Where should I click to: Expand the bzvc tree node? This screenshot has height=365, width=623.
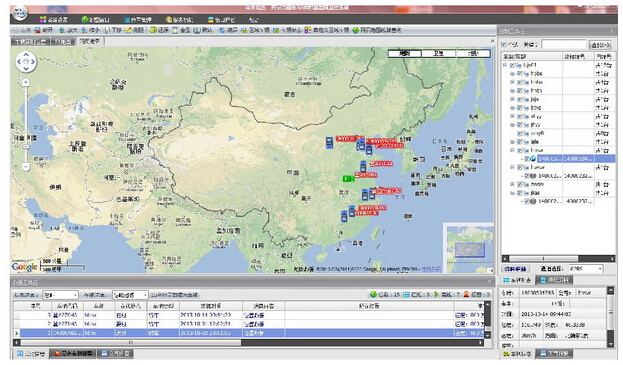pyautogui.click(x=512, y=108)
